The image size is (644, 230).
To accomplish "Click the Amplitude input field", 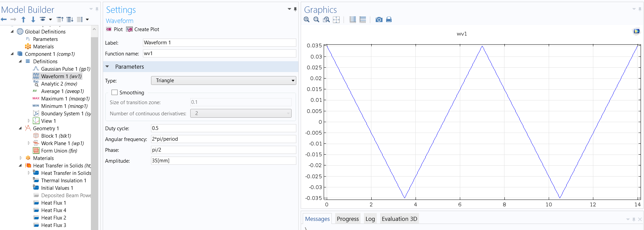I will coord(223,161).
